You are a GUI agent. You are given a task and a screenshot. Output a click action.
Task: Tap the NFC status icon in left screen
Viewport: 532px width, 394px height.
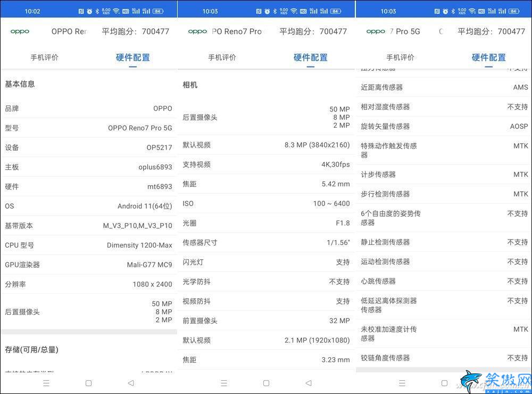coord(81,11)
